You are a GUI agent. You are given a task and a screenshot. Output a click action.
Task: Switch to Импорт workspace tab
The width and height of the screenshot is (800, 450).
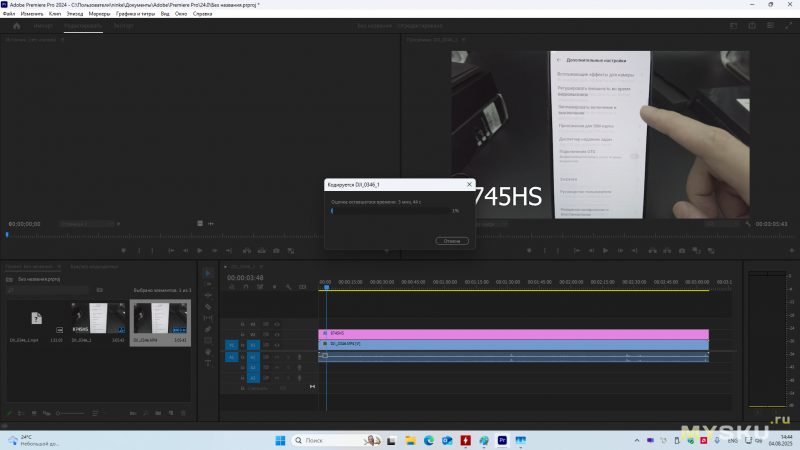click(x=43, y=26)
